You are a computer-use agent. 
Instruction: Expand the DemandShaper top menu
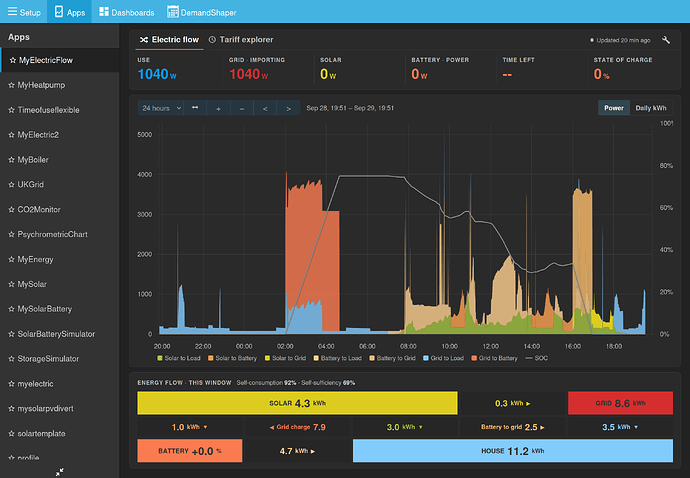pyautogui.click(x=202, y=12)
